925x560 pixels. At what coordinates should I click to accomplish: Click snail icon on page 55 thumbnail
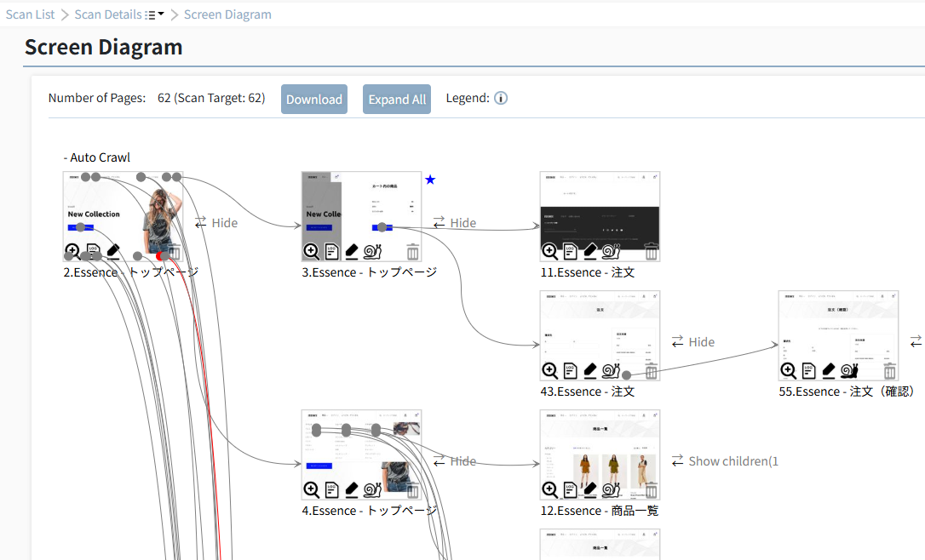point(849,371)
